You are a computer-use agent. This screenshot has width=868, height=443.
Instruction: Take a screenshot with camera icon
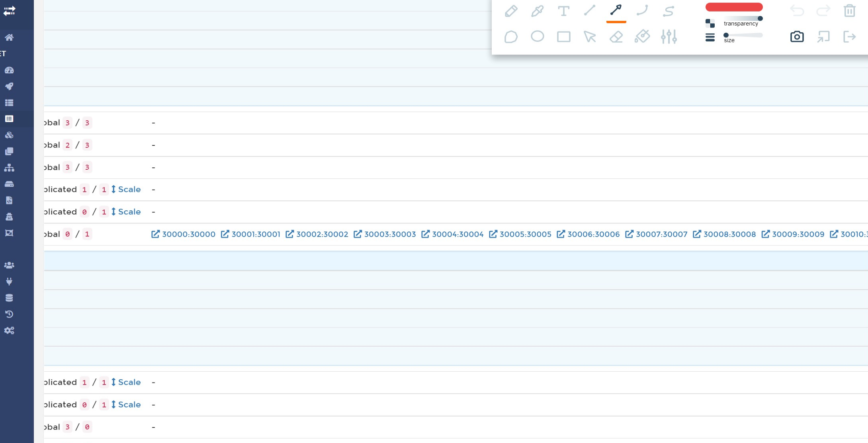pyautogui.click(x=797, y=37)
